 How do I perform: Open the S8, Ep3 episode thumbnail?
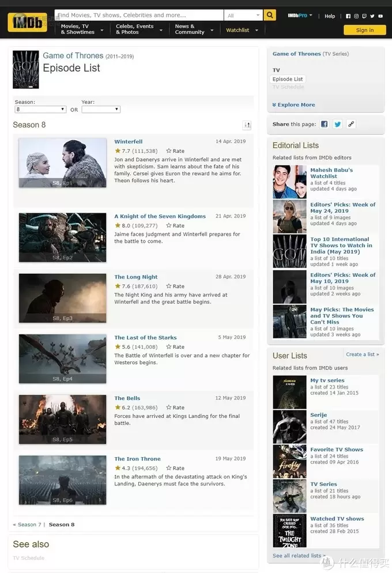tap(62, 298)
